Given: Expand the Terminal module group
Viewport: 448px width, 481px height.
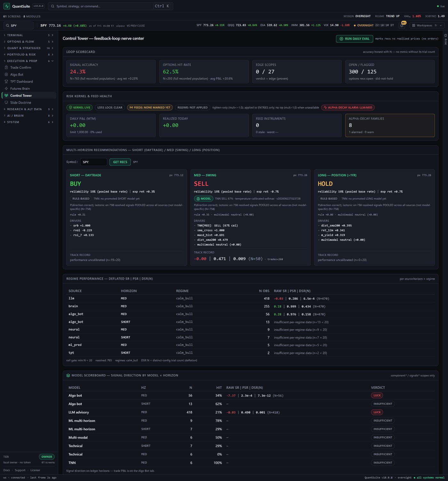Looking at the screenshot, I should (29, 35).
